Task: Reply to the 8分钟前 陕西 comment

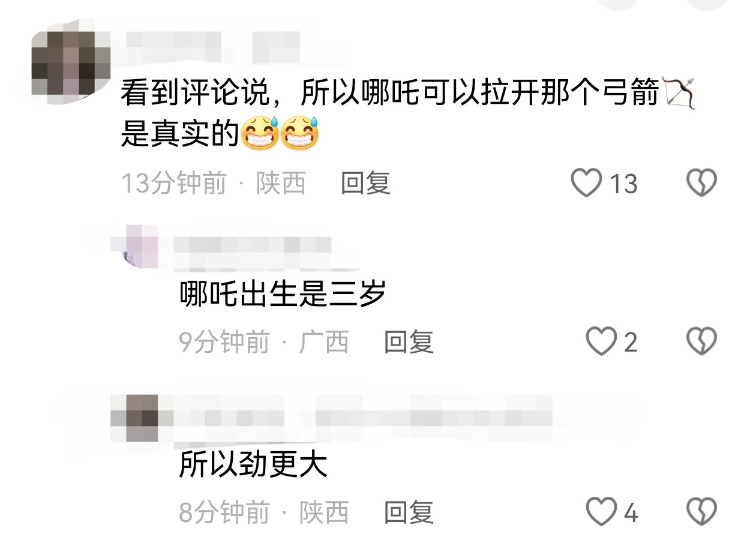Action: 409,512
